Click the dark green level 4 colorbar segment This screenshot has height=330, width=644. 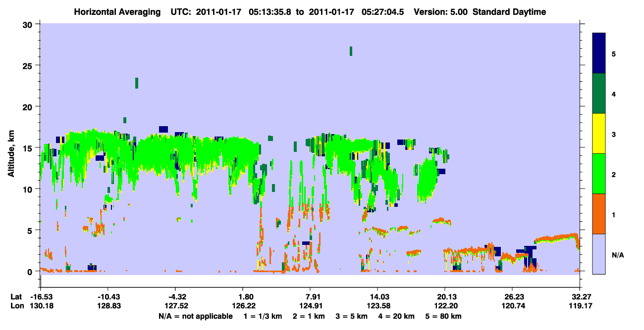tap(599, 94)
